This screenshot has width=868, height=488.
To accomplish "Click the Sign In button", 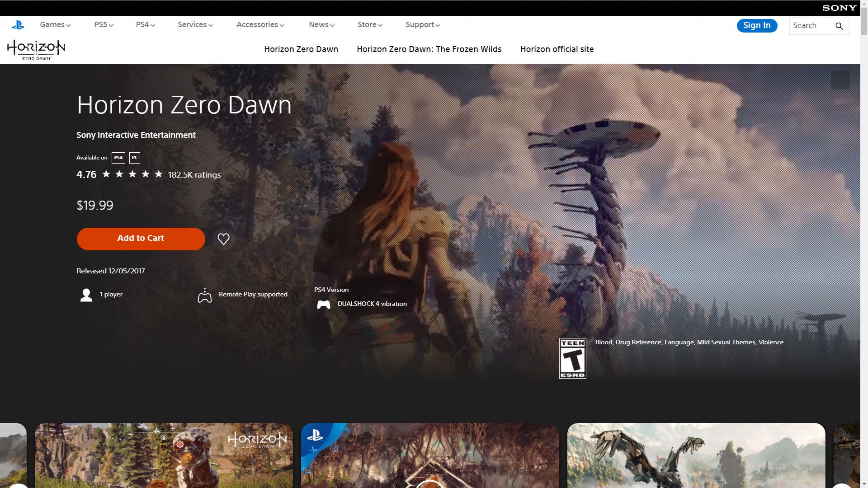I will pos(756,26).
